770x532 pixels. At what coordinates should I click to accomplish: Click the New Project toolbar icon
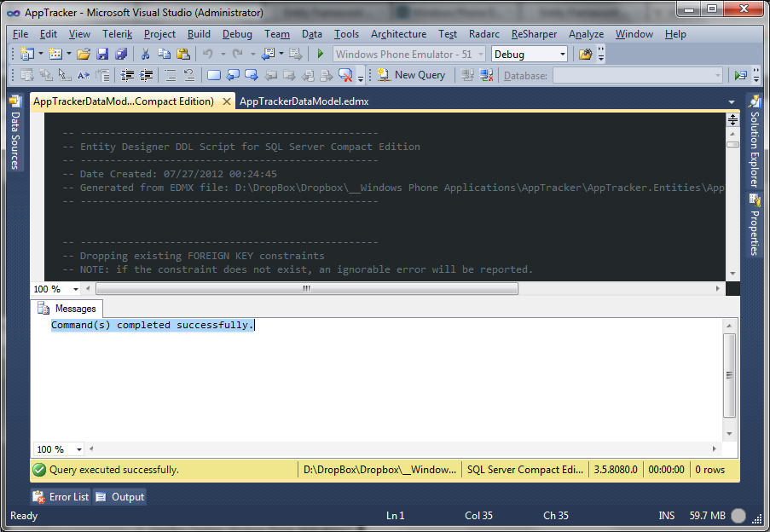(27, 54)
